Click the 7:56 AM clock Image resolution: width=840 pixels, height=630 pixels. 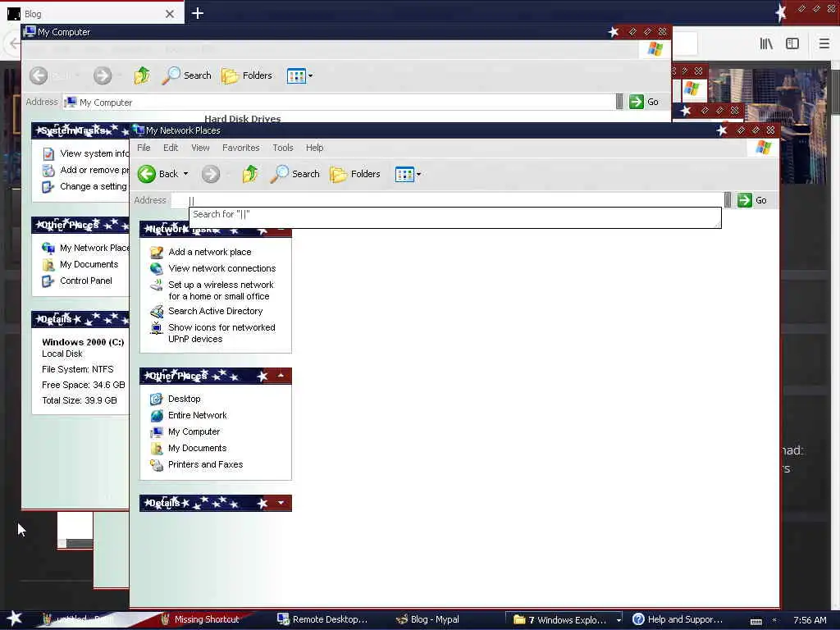point(810,620)
